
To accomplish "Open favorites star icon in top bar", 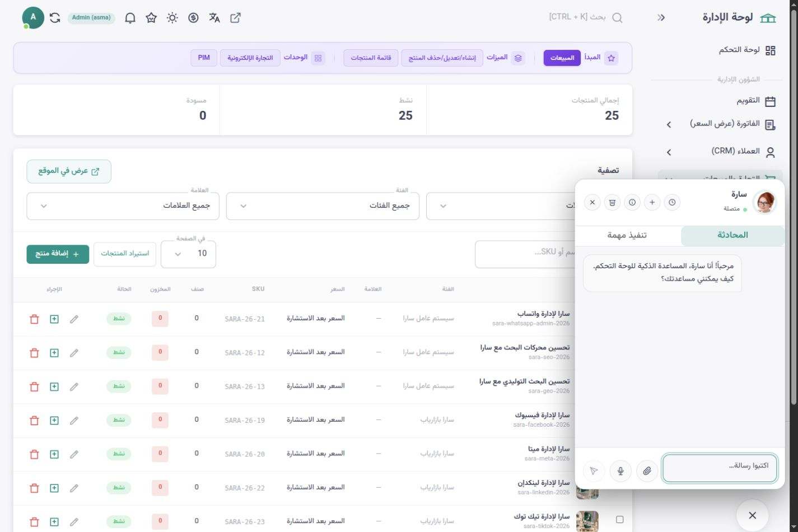I will tap(151, 18).
